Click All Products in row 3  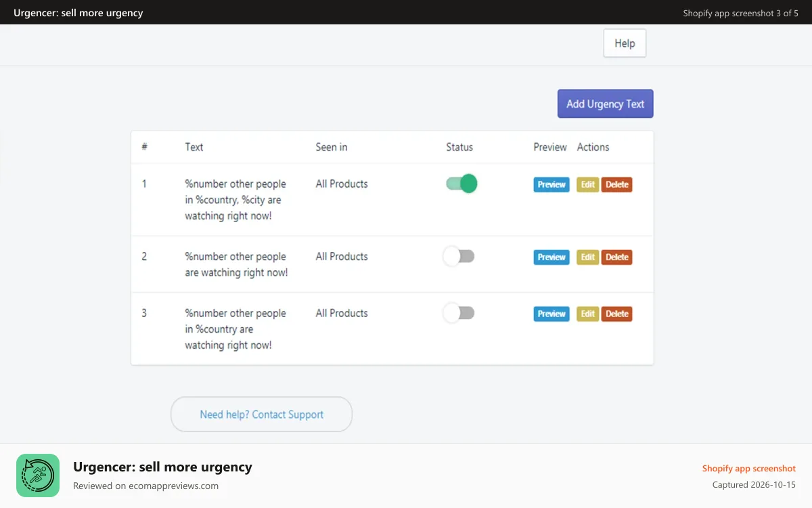tap(342, 313)
